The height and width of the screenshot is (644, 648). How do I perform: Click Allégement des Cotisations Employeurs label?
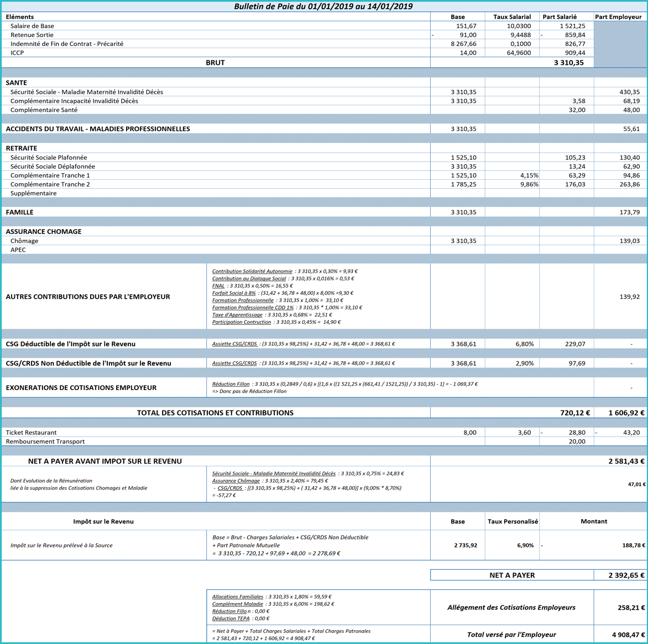511,607
